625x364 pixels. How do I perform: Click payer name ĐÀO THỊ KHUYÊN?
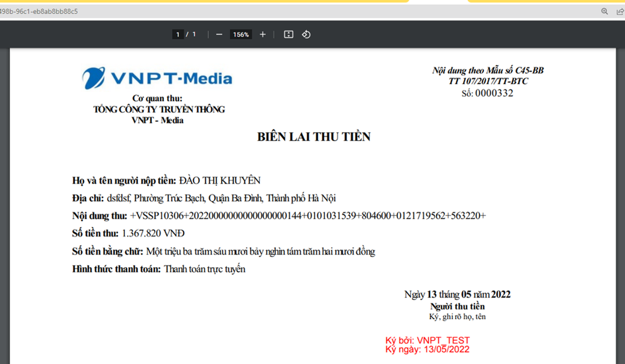tap(220, 181)
